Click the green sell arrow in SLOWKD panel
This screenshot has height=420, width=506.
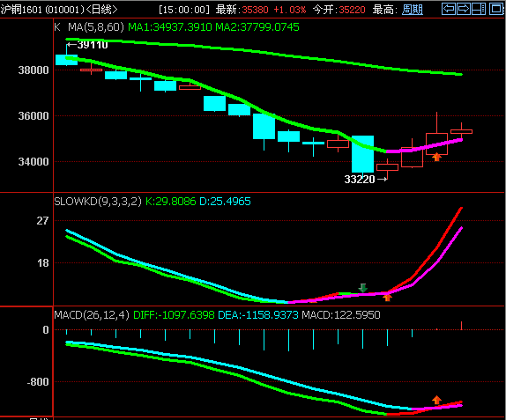pos(362,288)
